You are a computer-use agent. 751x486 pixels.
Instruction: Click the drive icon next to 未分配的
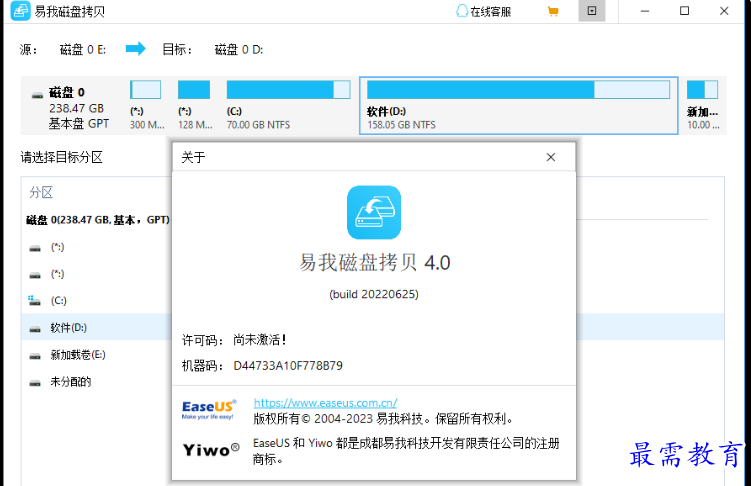(x=34, y=383)
